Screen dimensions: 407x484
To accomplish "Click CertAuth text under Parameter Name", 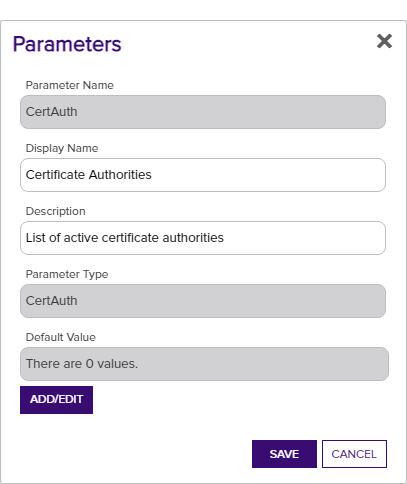I will coord(52,112).
